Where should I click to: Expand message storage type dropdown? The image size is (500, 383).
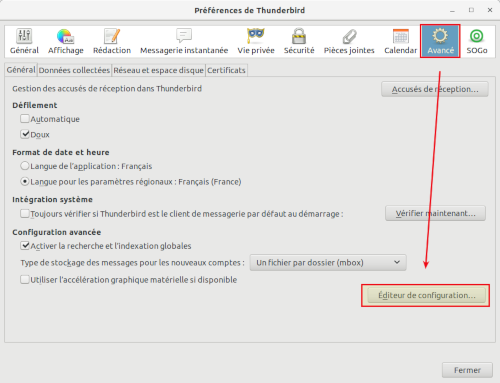pyautogui.click(x=328, y=263)
